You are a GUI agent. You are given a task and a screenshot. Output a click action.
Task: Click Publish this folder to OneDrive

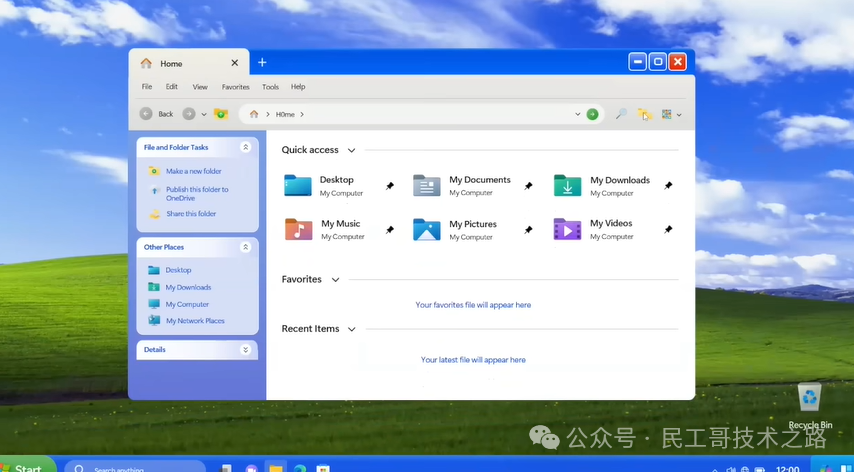tap(197, 194)
